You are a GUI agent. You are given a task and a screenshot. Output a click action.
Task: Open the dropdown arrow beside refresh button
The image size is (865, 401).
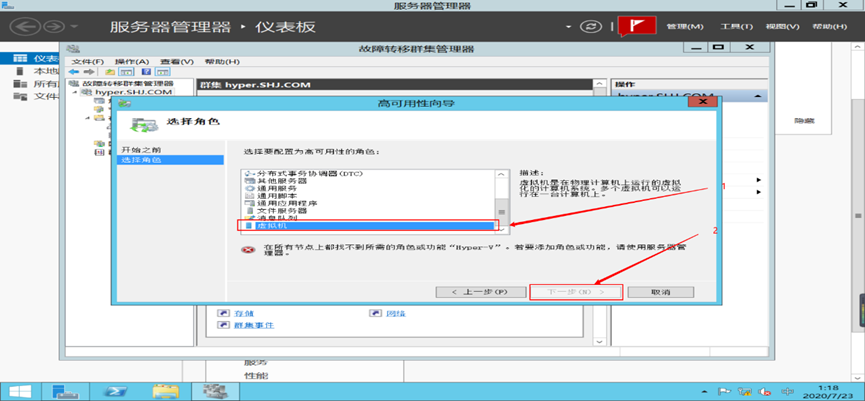tap(569, 27)
